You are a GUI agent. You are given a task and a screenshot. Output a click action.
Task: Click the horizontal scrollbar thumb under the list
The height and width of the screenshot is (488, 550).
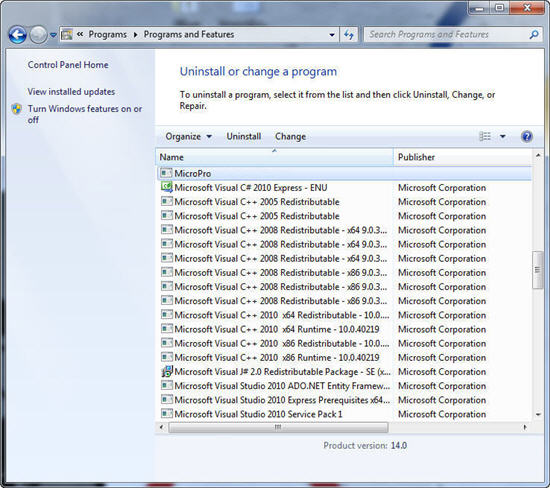[x=278, y=427]
